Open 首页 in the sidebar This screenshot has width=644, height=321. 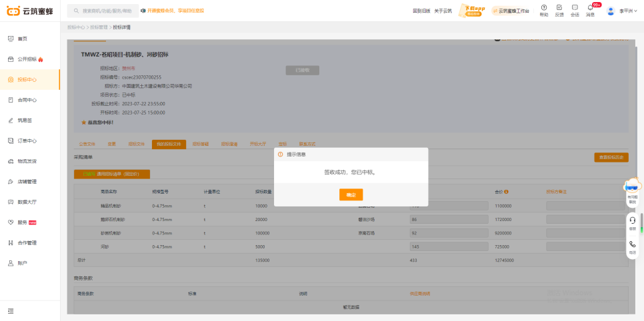point(22,39)
